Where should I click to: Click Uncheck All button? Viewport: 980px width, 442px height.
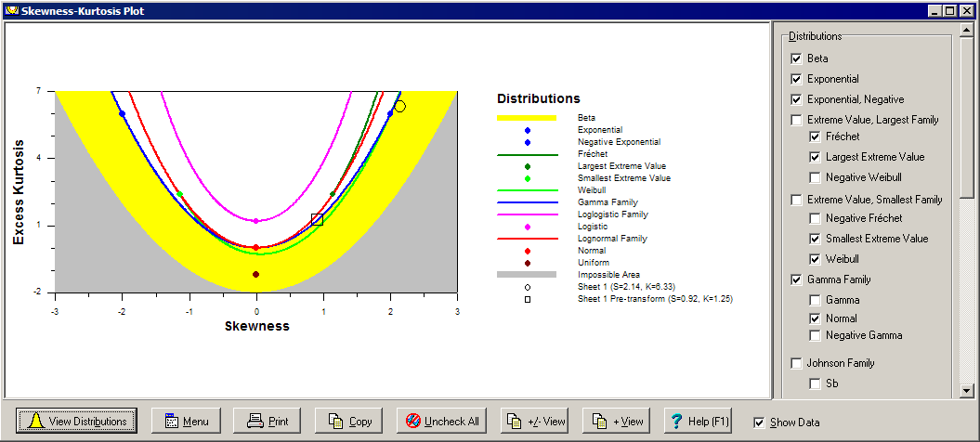click(x=442, y=421)
